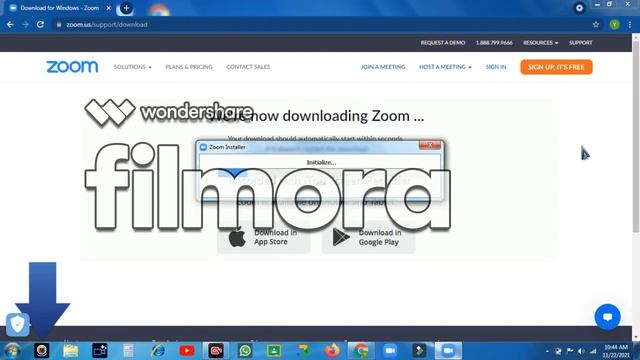Click Sign Up, It's Free button
This screenshot has width=640, height=360.
556,67
